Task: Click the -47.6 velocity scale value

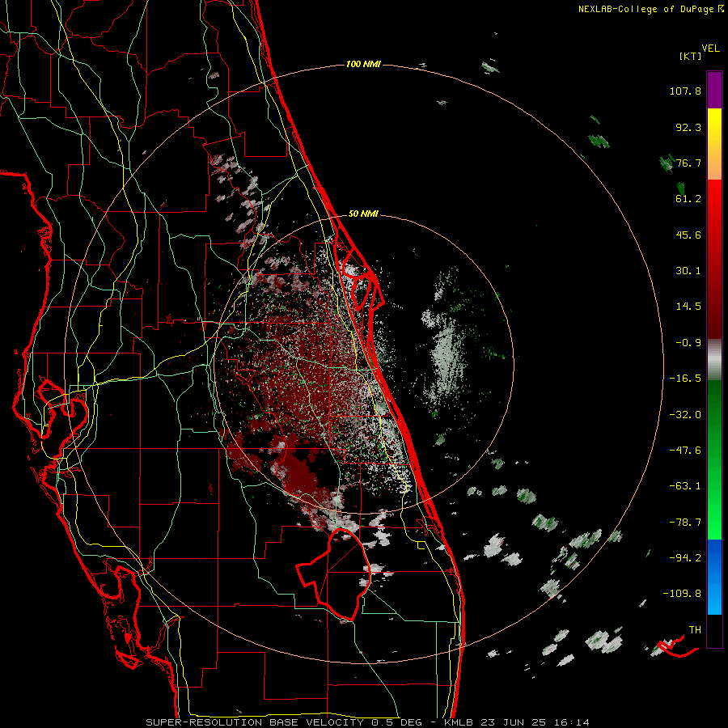Action: pyautogui.click(x=685, y=451)
